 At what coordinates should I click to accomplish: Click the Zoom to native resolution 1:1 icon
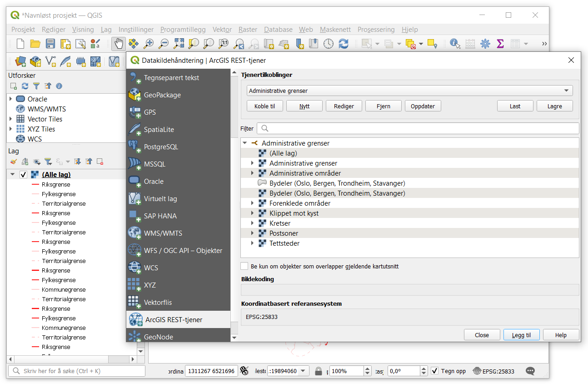(x=224, y=44)
